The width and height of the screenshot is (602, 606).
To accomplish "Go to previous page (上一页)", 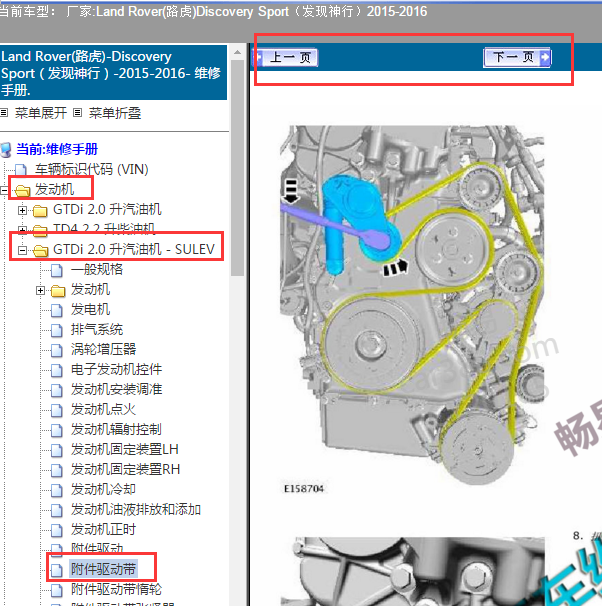I will pyautogui.click(x=286, y=58).
